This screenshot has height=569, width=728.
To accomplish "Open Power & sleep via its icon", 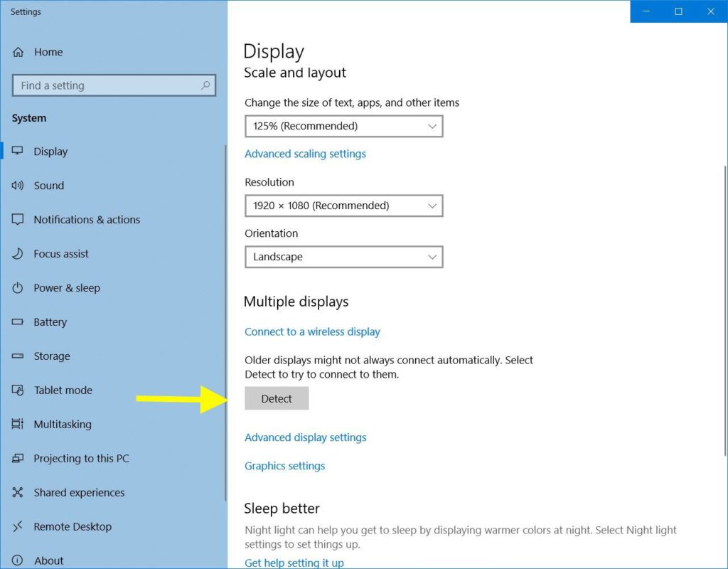I will tap(18, 288).
